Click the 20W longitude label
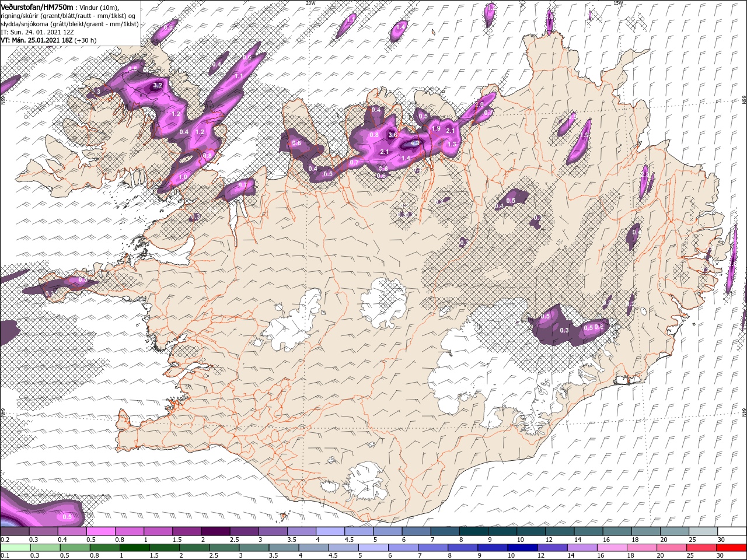The image size is (747, 560). point(310,3)
